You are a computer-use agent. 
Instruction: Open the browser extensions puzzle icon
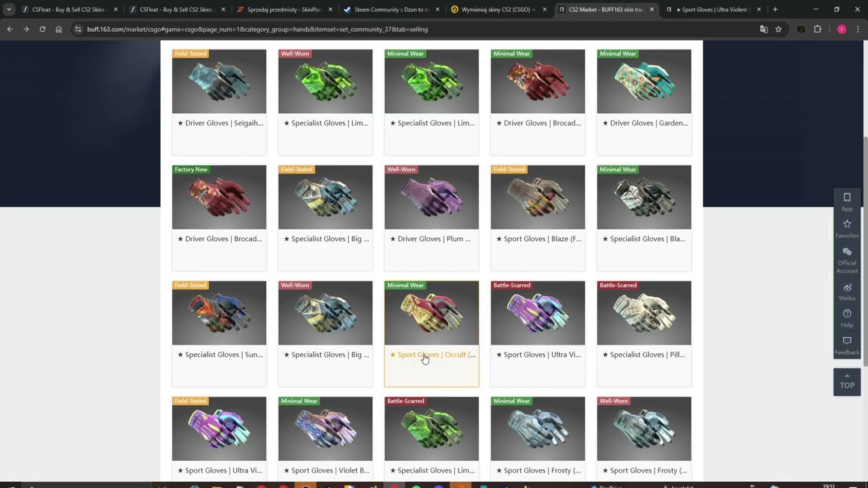tap(817, 29)
